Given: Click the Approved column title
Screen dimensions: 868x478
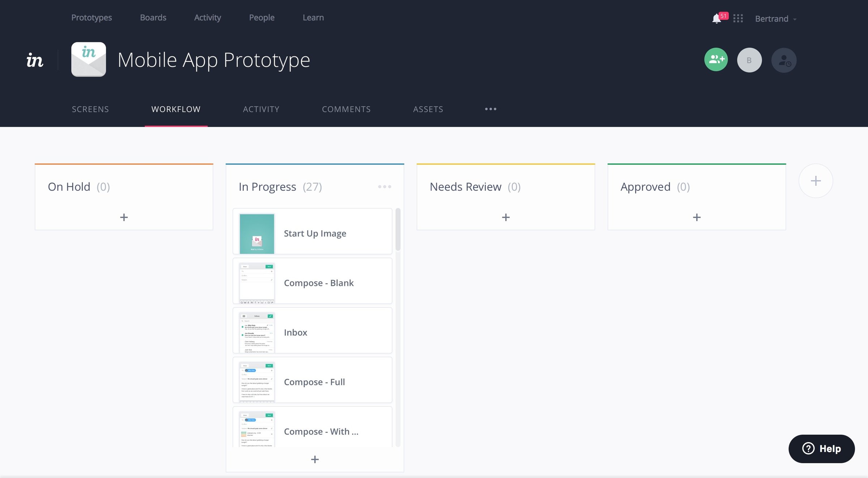Looking at the screenshot, I should tap(646, 187).
